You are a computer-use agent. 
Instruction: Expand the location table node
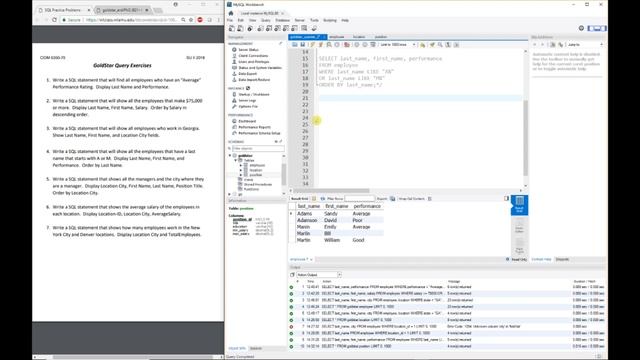click(241, 170)
